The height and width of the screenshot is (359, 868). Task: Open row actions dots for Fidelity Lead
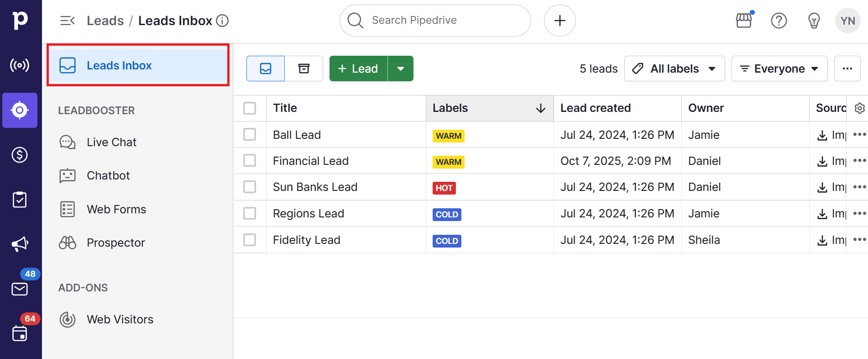(860, 240)
